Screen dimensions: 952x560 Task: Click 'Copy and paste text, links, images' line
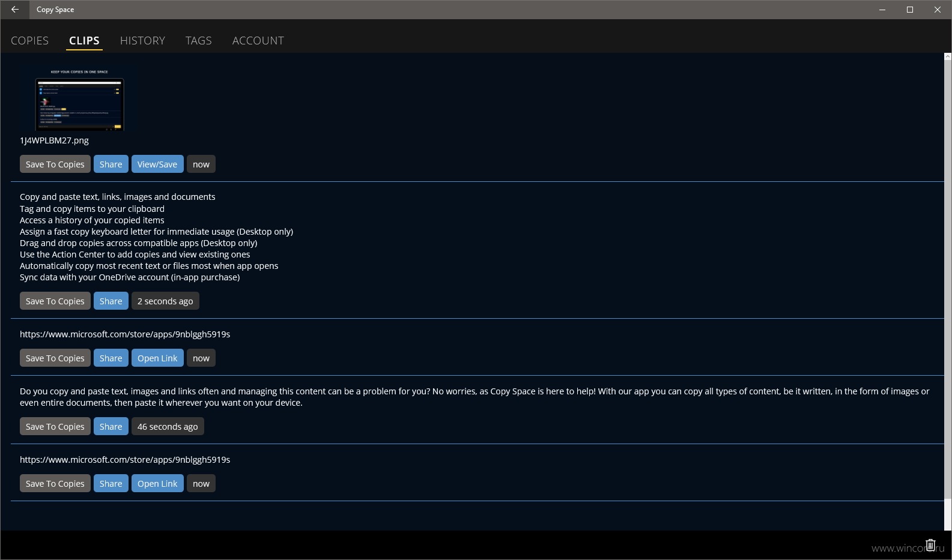pyautogui.click(x=117, y=197)
